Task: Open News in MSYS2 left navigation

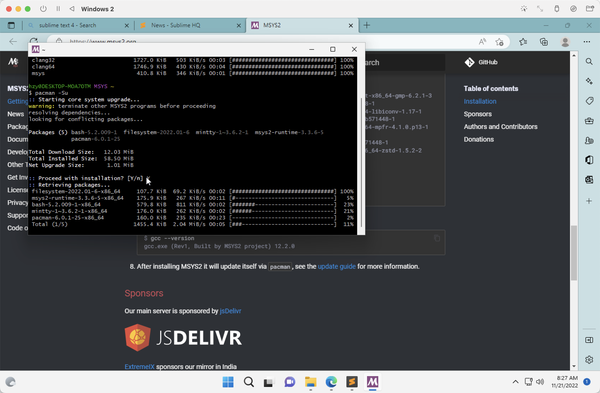Action: pyautogui.click(x=15, y=114)
